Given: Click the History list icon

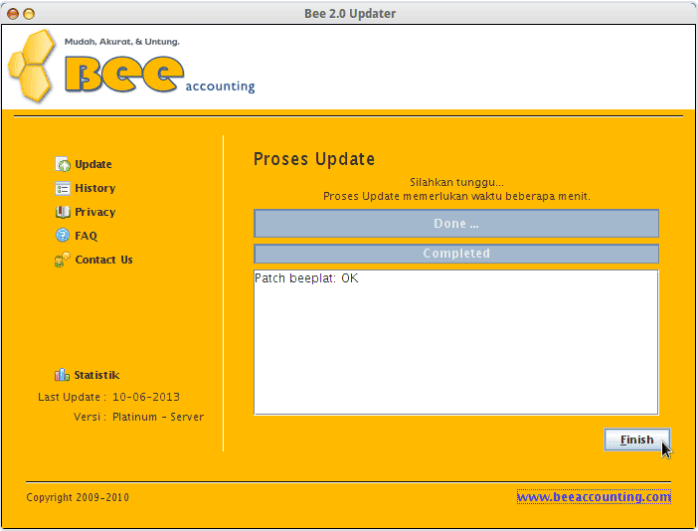Looking at the screenshot, I should pos(63,188).
